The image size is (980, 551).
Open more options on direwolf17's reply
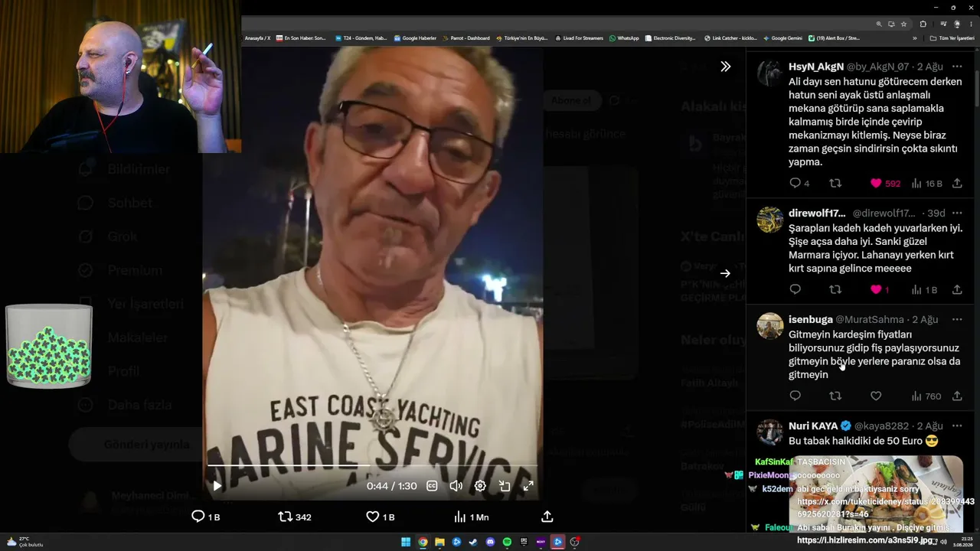point(957,213)
